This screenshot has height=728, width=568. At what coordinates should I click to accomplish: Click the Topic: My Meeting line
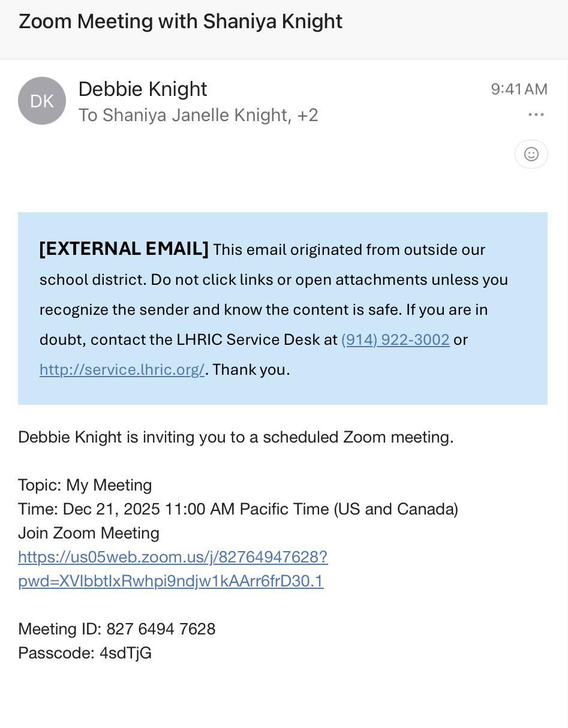(x=85, y=485)
